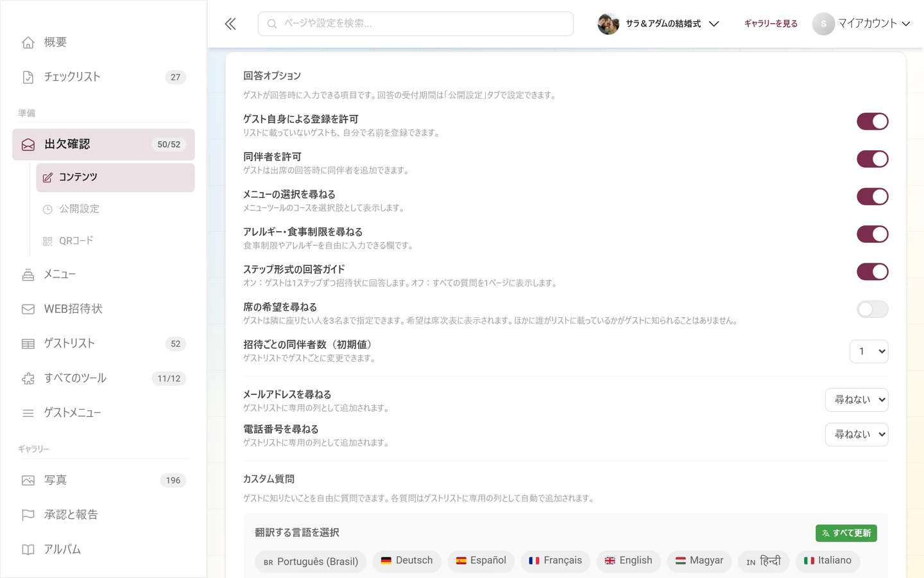Click the flag icon beside 承認と報告
The height and width of the screenshot is (578, 924).
coord(28,515)
